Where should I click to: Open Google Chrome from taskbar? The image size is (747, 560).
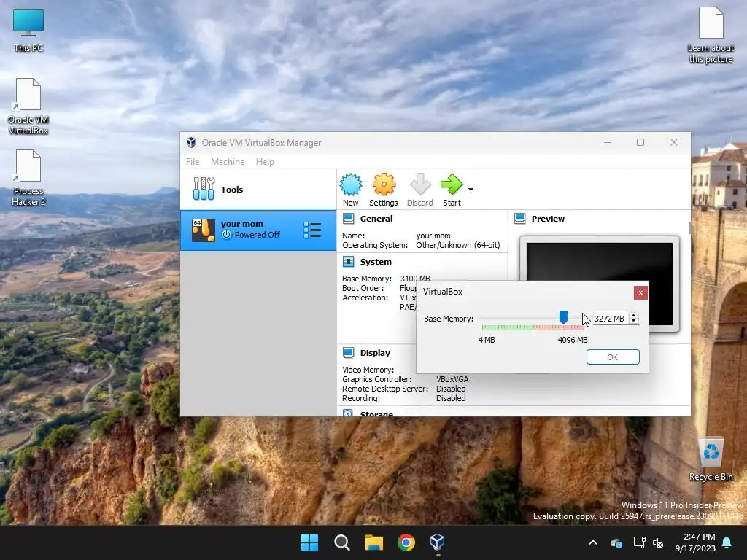click(x=406, y=542)
